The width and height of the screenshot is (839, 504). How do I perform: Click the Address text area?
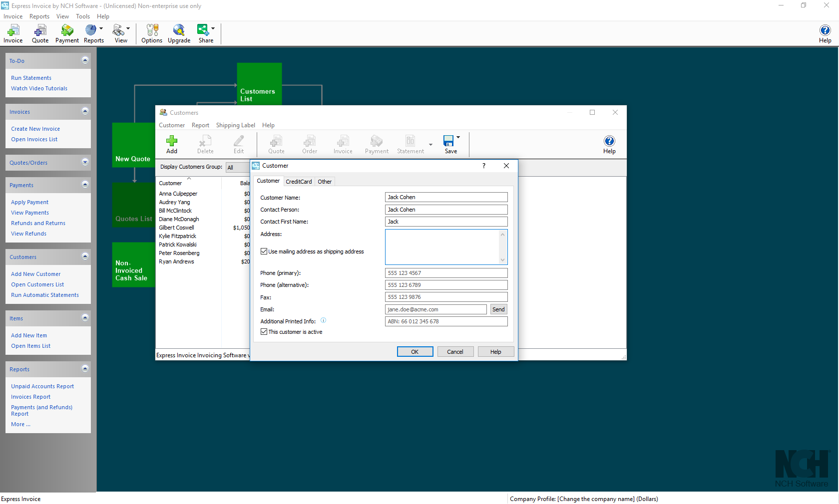click(x=442, y=247)
